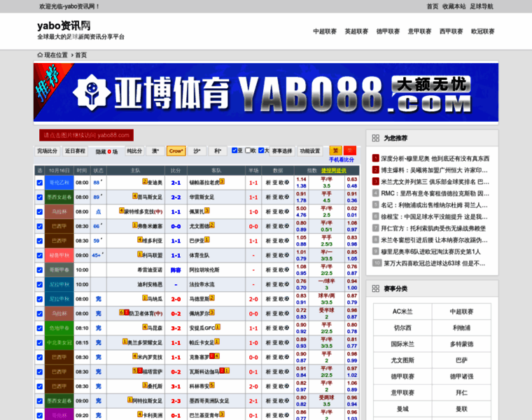Switch to the 近日赛程 tab
The height and width of the screenshot is (420, 532).
[x=75, y=151]
